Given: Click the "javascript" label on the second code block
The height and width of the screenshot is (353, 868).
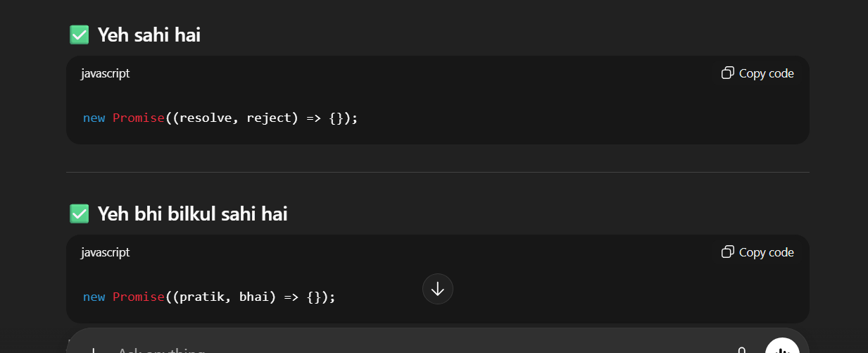Looking at the screenshot, I should (105, 252).
